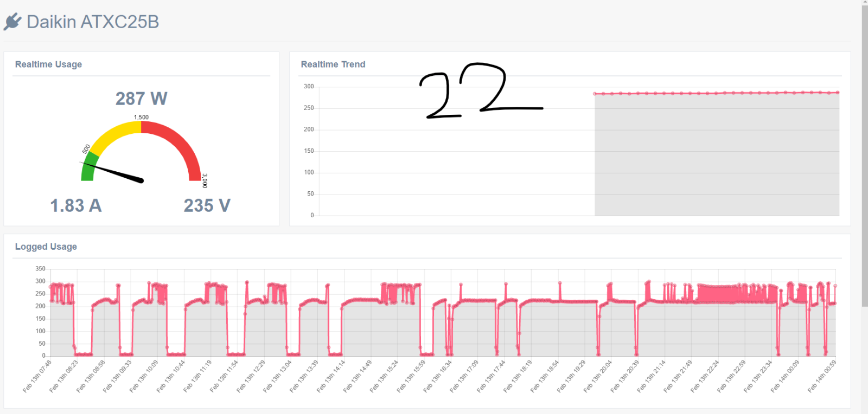Click the Feb 13th 11:54 time label
This screenshot has width=868, height=414.
pos(224,376)
